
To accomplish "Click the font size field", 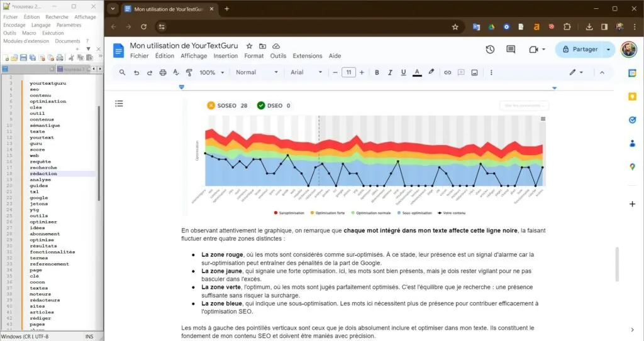I will [348, 73].
